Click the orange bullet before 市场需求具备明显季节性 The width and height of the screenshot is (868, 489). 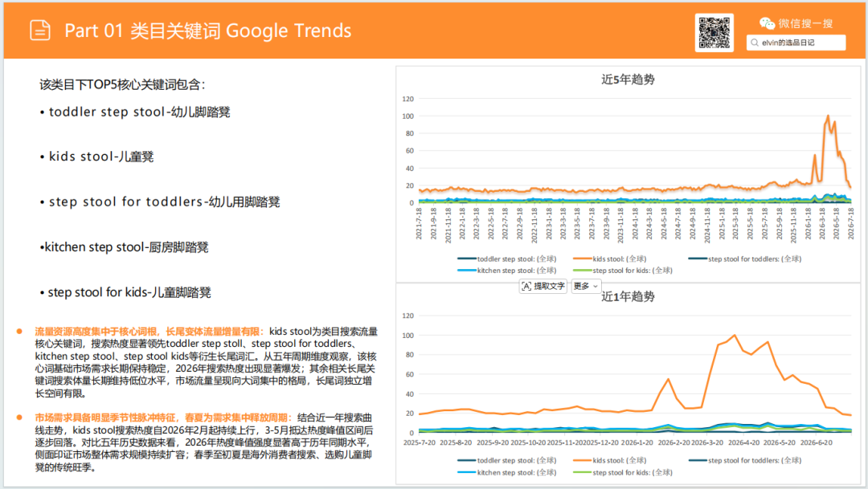click(19, 417)
